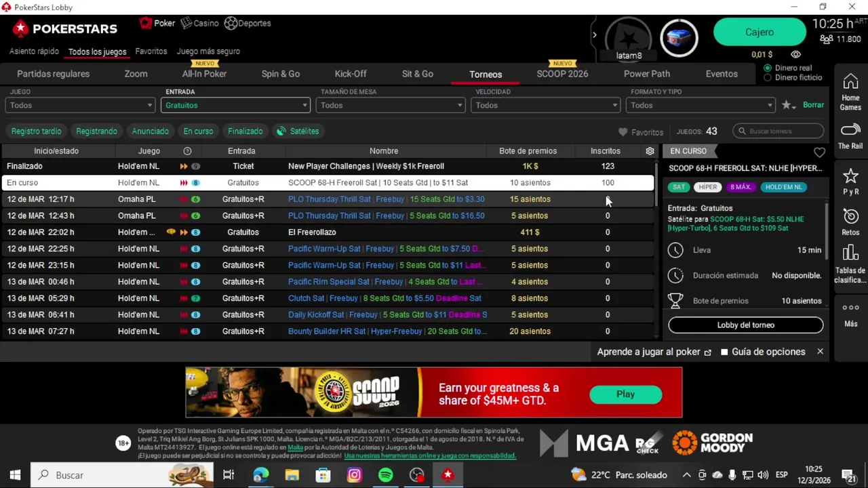The width and height of the screenshot is (868, 488).
Task: Close the options guide bar
Action: [820, 351]
